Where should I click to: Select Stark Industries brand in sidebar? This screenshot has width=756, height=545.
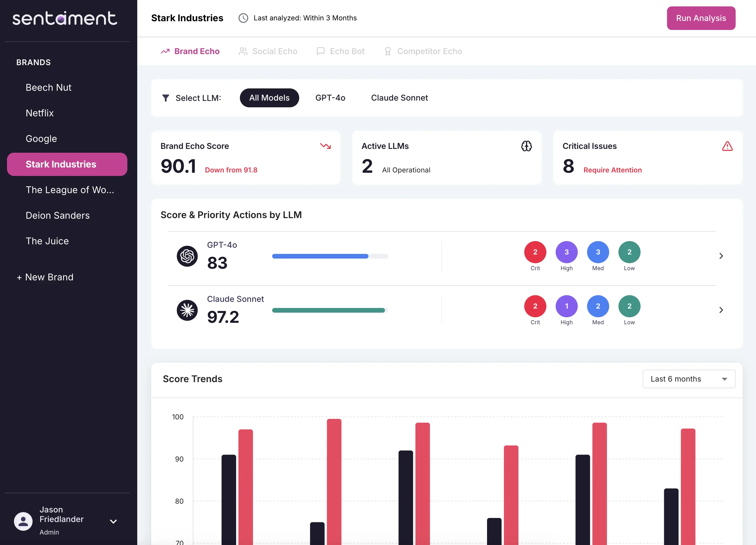67,164
